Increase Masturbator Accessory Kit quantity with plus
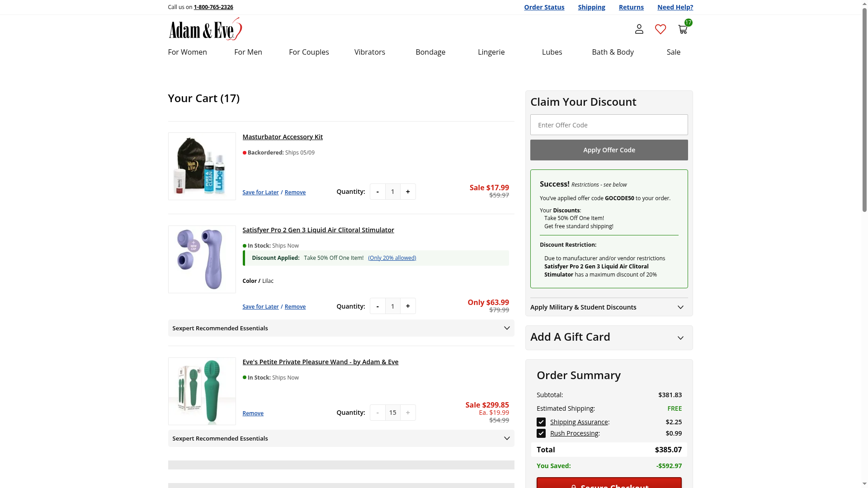 point(408,192)
